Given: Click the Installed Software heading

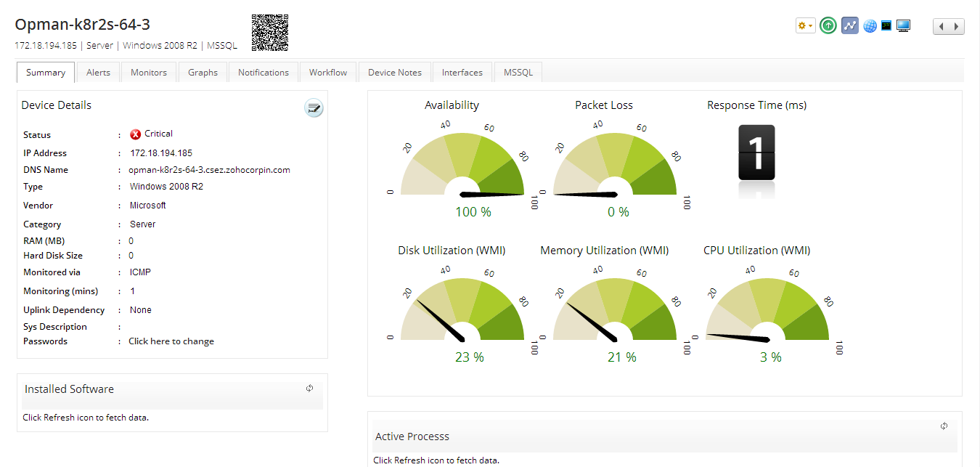Looking at the screenshot, I should [x=69, y=389].
